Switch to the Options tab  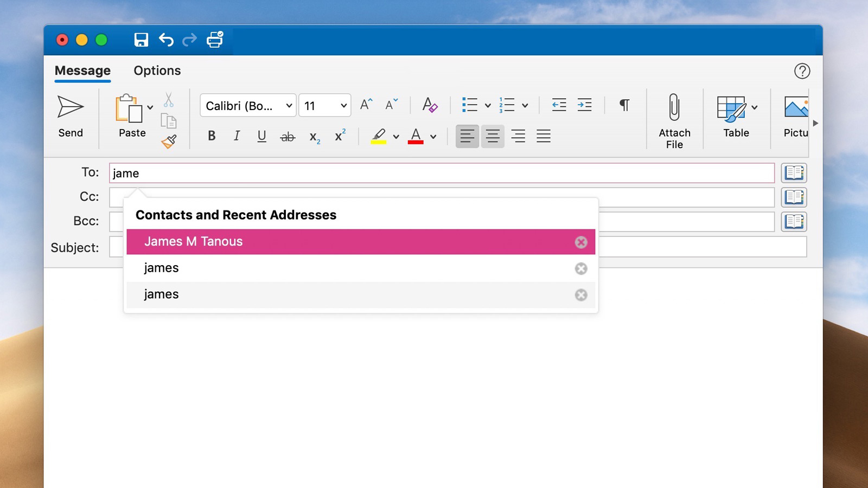(157, 70)
